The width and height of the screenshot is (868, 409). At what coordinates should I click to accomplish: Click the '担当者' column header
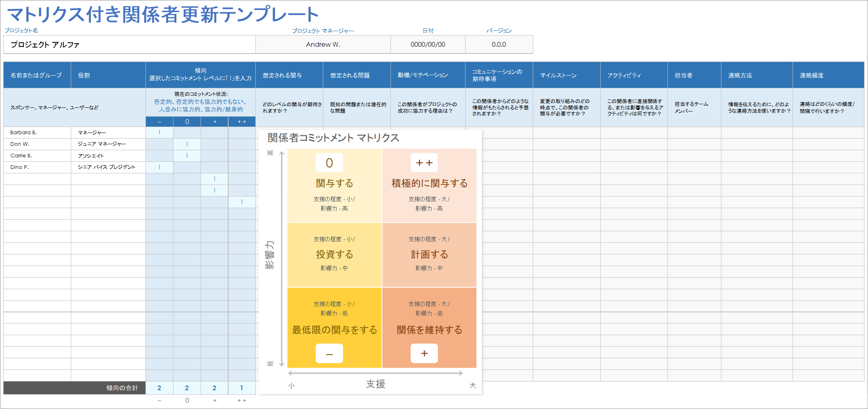click(x=694, y=75)
